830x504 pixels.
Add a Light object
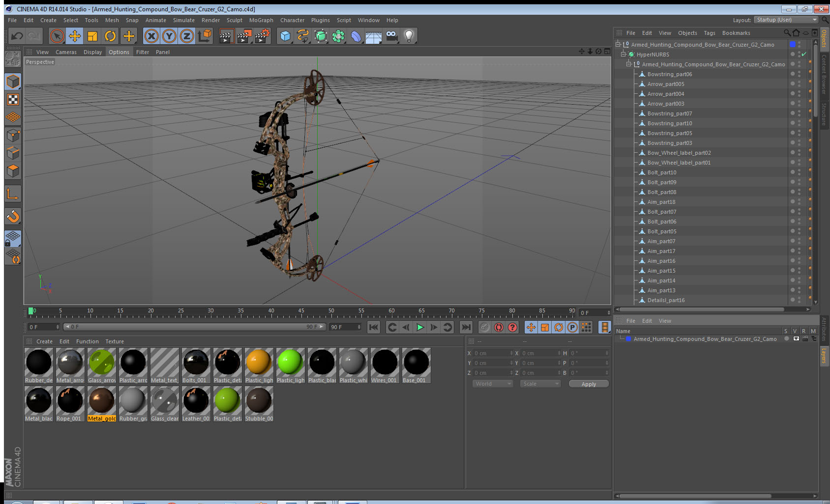click(x=409, y=36)
